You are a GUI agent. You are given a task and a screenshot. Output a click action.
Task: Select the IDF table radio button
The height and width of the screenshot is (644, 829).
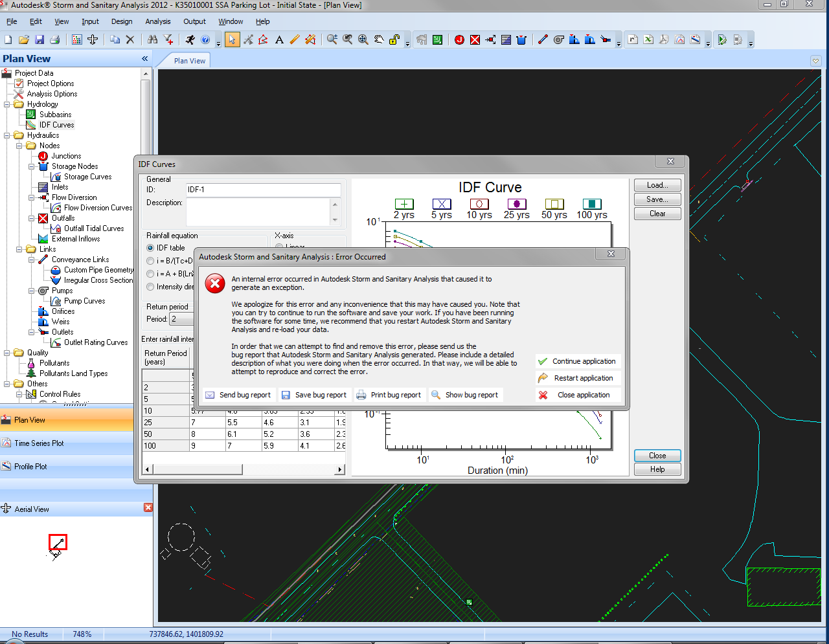point(150,248)
